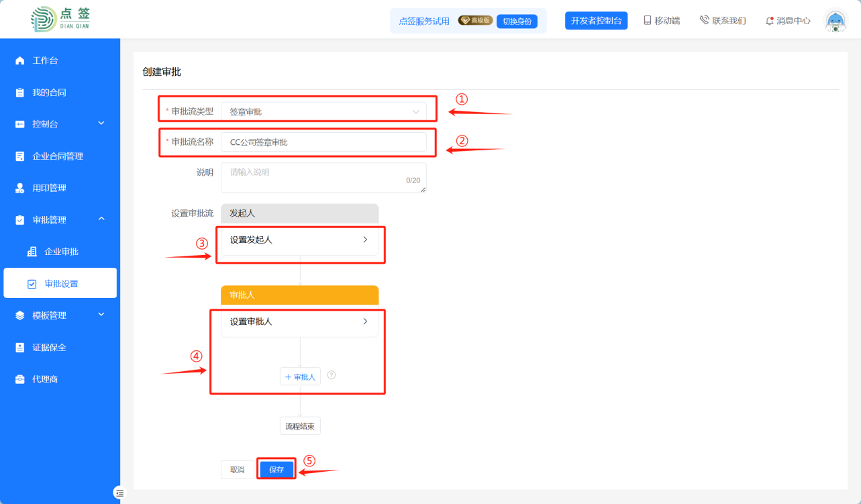The image size is (861, 504).
Task: Click the 创建审批 page title
Action: point(162,72)
